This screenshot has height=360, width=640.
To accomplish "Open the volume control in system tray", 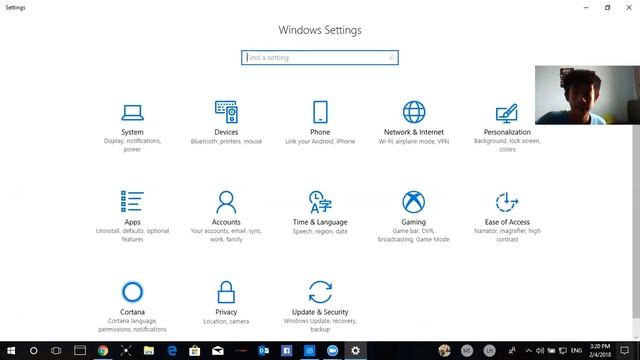I will click(540, 351).
